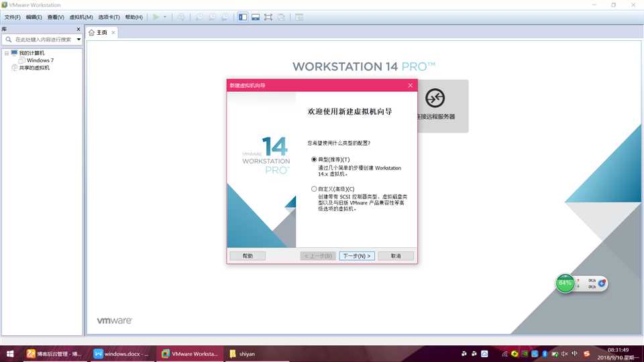
Task: Open the 编辑(E) menu
Action: [34, 17]
